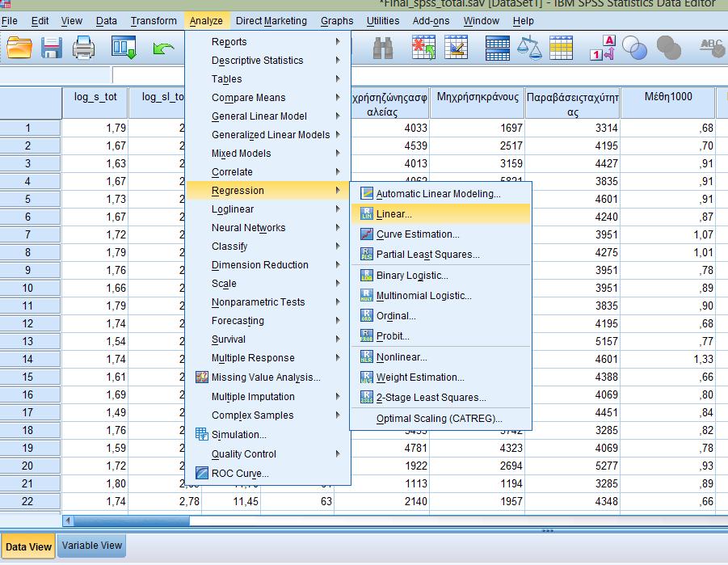Open the Transform menu
Viewport: 728px width, 565px height.
coord(154,21)
